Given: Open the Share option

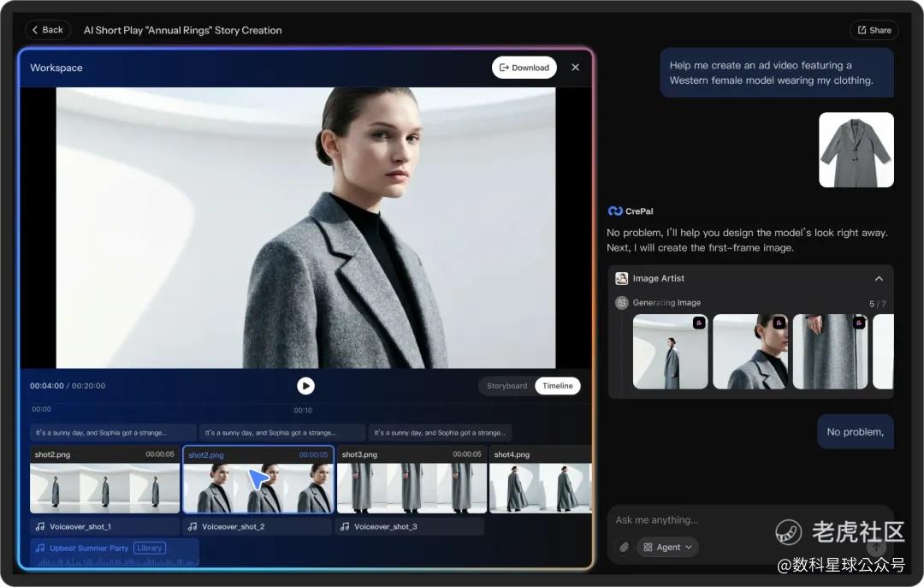Looking at the screenshot, I should point(874,30).
